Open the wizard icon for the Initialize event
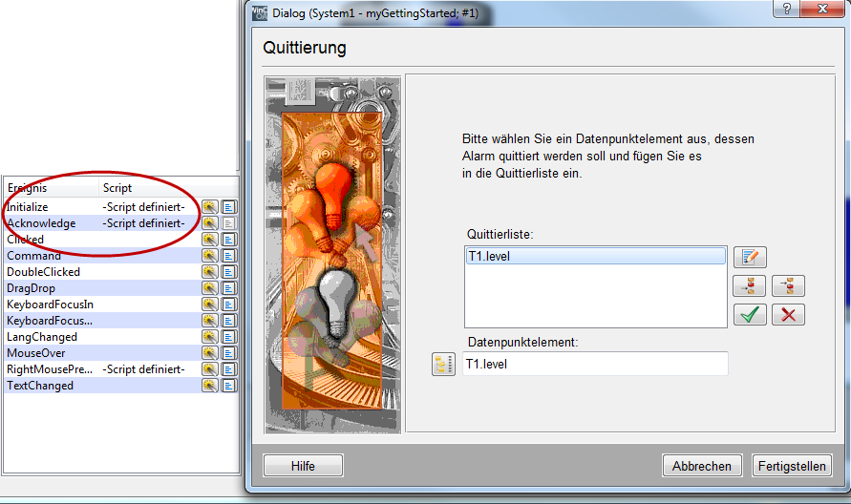Viewport: 851px width, 504px height. tap(209, 207)
